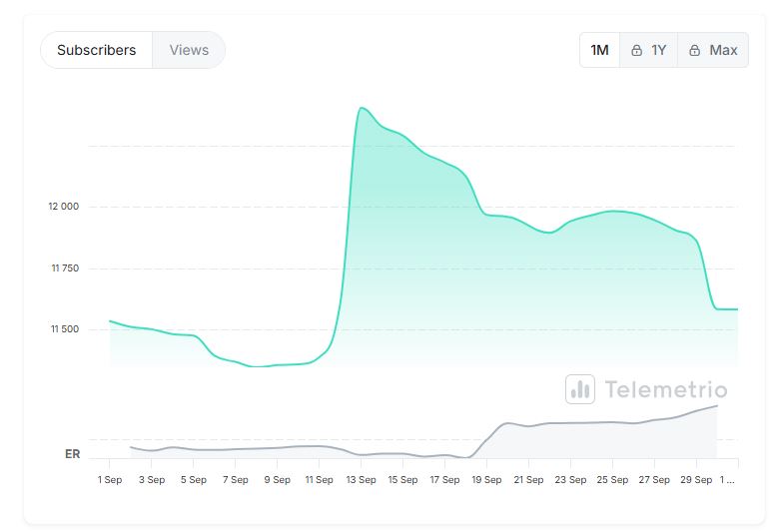The height and width of the screenshot is (532, 774).
Task: Click the subscriber peak near 13 Sep
Action: (362, 108)
